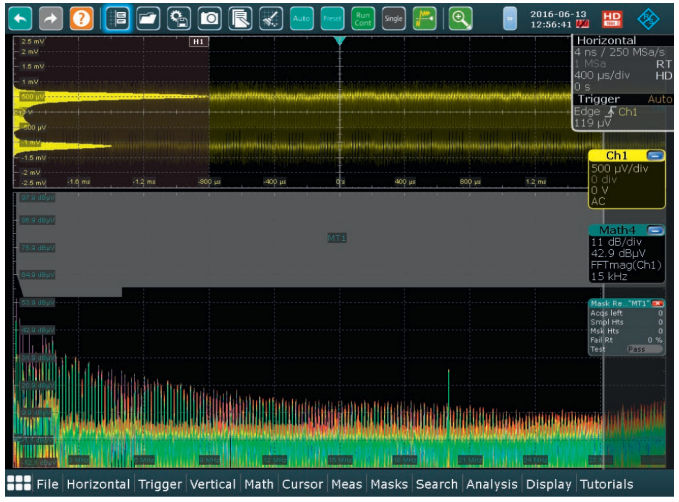This screenshot has height=502, width=679.
Task: Click the Redo arrow icon
Action: [x=52, y=18]
